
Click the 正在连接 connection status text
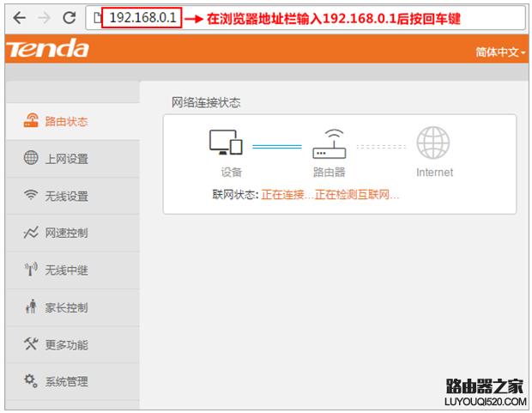click(282, 195)
